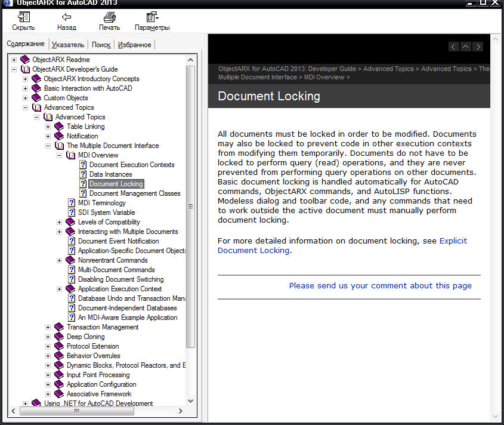Click the page icon for Multi-Document Commands
The width and height of the screenshot is (504, 425).
(72, 270)
